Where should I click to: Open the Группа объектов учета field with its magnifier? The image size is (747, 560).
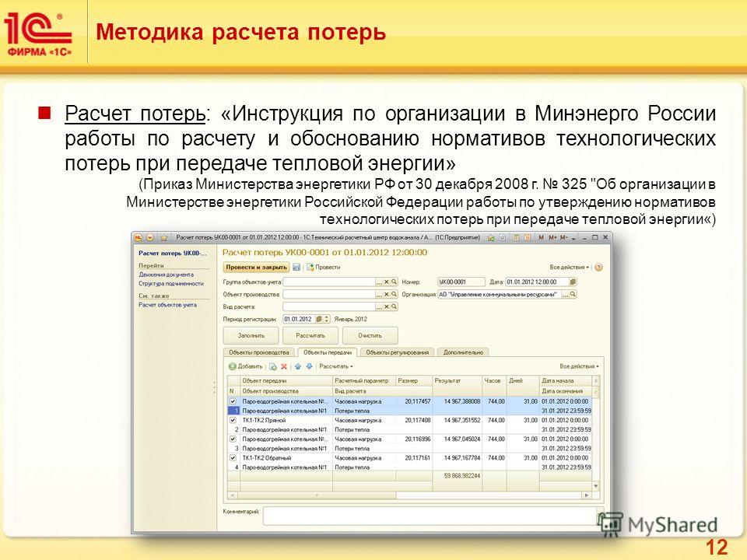coord(394,282)
